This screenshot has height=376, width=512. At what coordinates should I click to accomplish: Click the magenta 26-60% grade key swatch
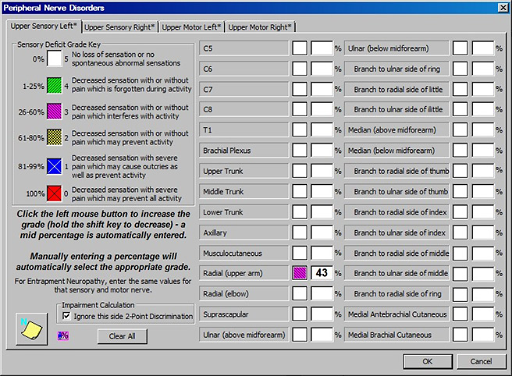point(54,111)
